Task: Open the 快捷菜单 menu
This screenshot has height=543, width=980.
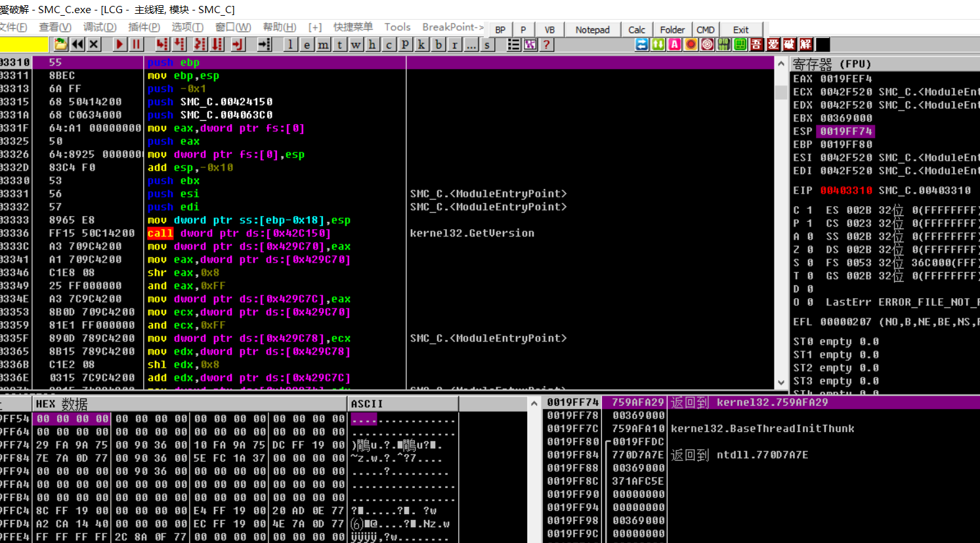Action: tap(353, 27)
